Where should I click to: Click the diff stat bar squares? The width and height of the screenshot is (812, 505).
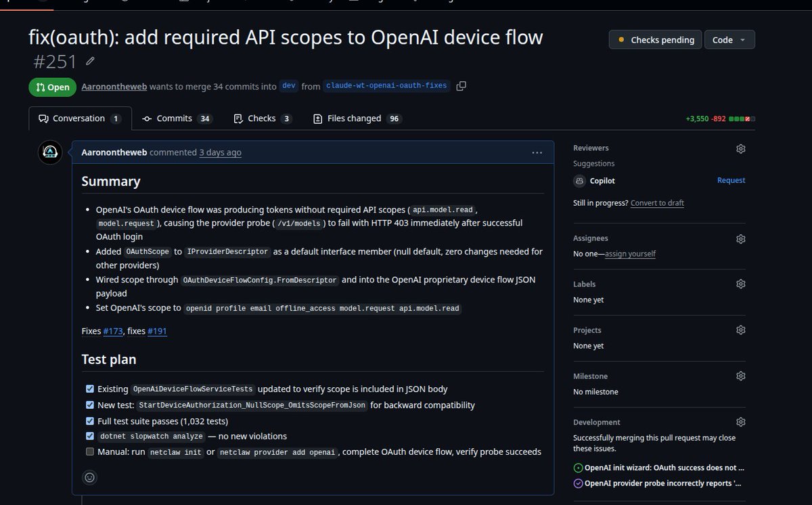click(x=742, y=118)
